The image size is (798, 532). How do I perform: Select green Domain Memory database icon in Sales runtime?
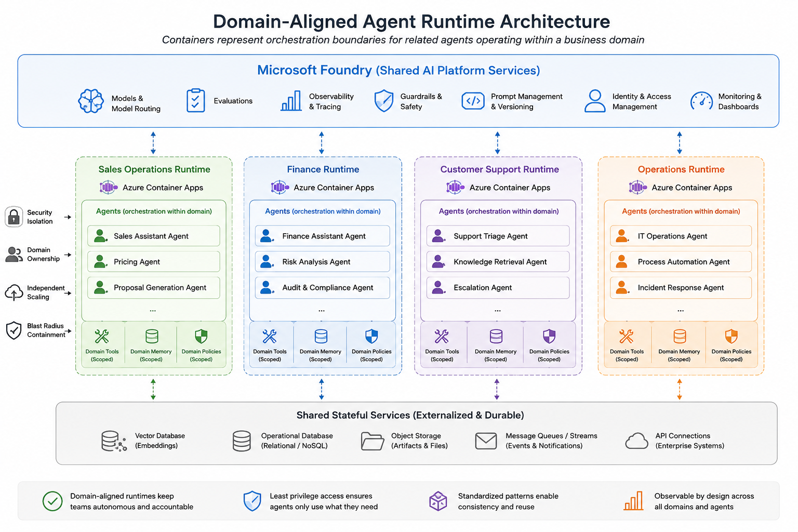coord(152,337)
